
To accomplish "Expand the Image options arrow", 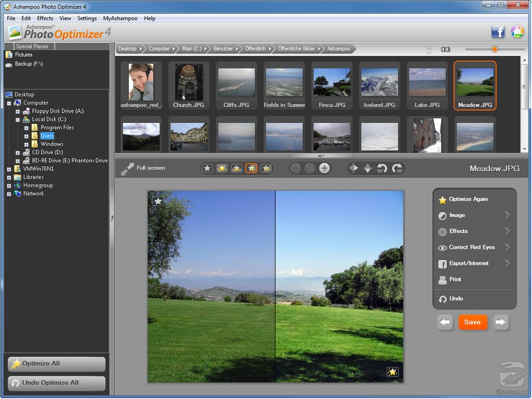I will point(507,215).
